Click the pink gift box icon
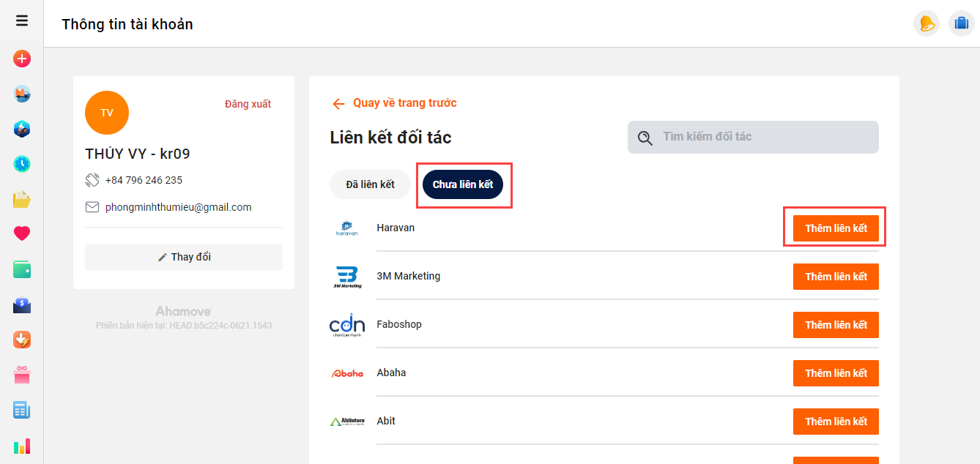 coord(22,375)
